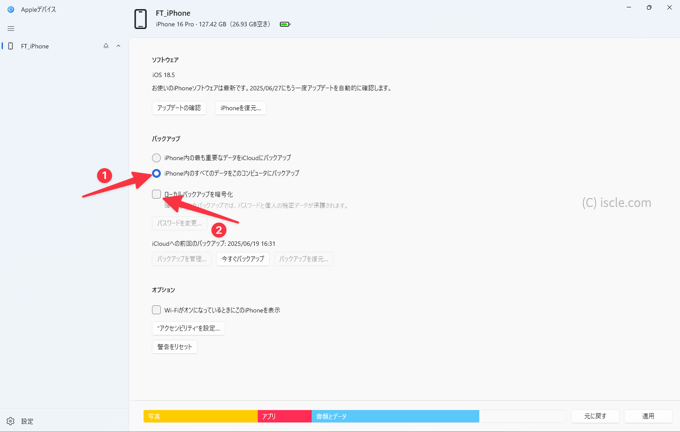This screenshot has width=680, height=432.
Task: Select FT_iPhone in the sidebar
Action: (35, 46)
